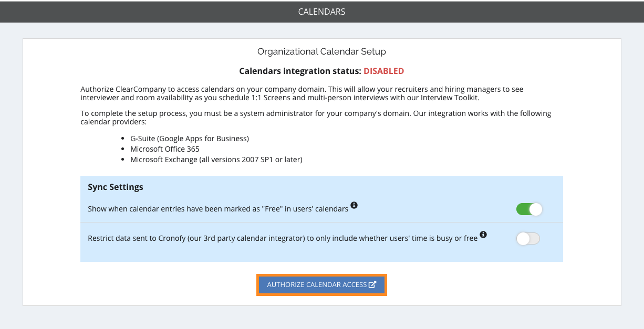Click the "Show when calendar entries" setting label

click(x=218, y=209)
